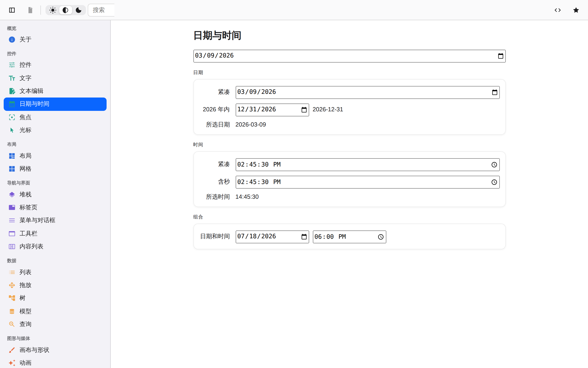The width and height of the screenshot is (588, 368).
Task: Open 布局 page in the sidebar
Action: [55, 155]
